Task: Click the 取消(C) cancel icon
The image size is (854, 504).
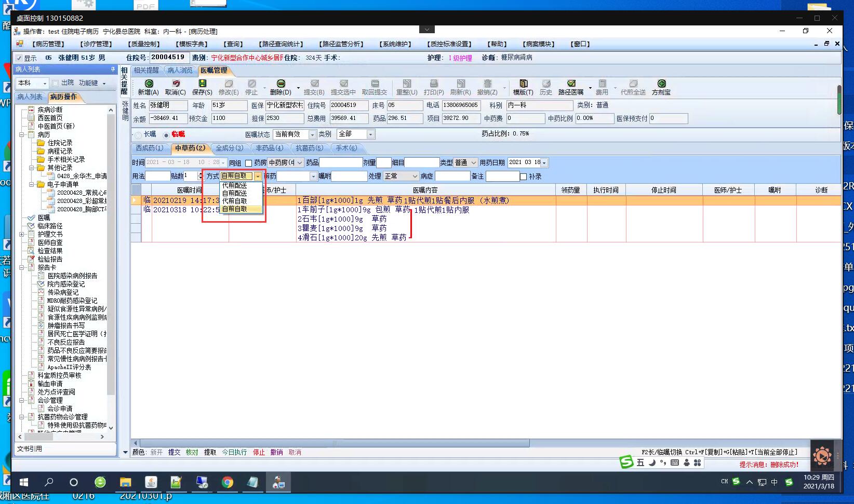Action: [x=176, y=84]
